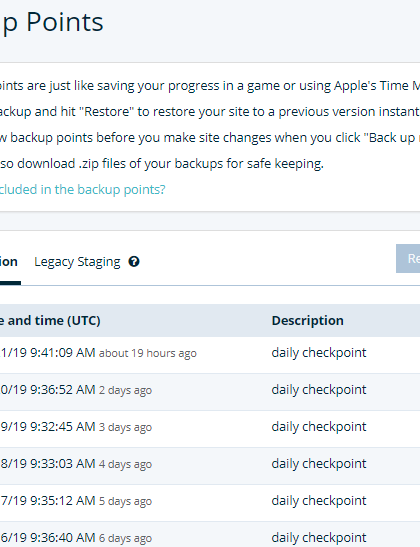The image size is (420, 547).
Task: Click the 'about 19 hours ago' timestamp label
Action: click(x=148, y=353)
